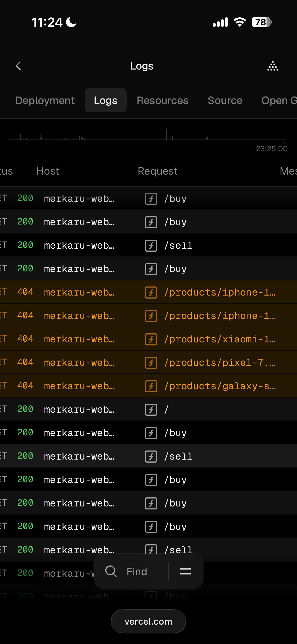Tap the Host column header
The image size is (297, 644).
pyautogui.click(x=48, y=171)
